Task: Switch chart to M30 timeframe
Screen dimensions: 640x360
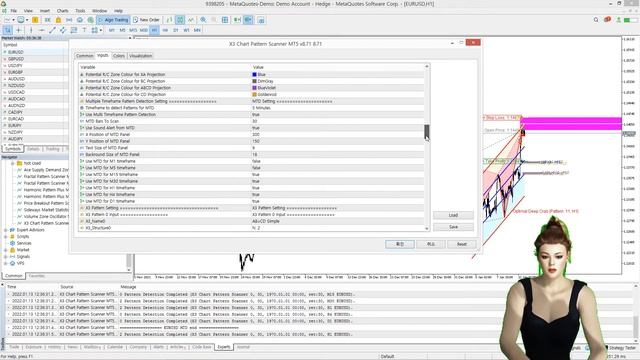Action: (144, 30)
